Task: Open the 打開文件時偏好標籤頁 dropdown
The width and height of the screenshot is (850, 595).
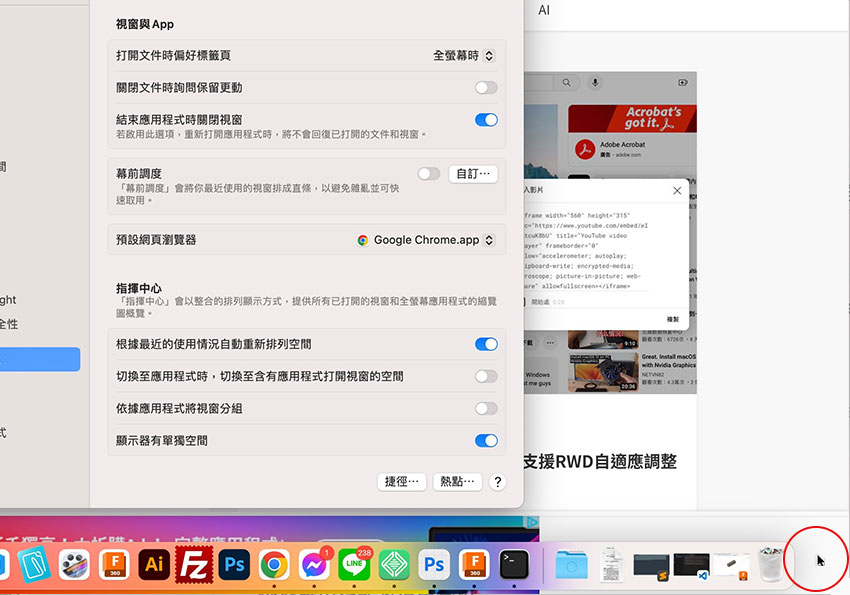Action: pyautogui.click(x=463, y=56)
